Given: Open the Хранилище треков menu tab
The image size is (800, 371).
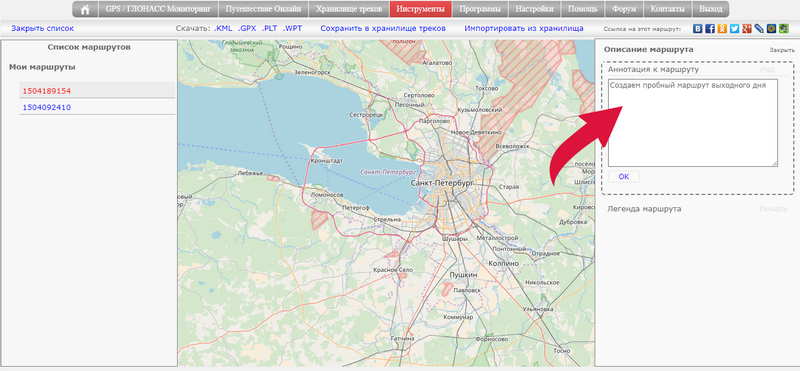Looking at the screenshot, I should pyautogui.click(x=349, y=9).
